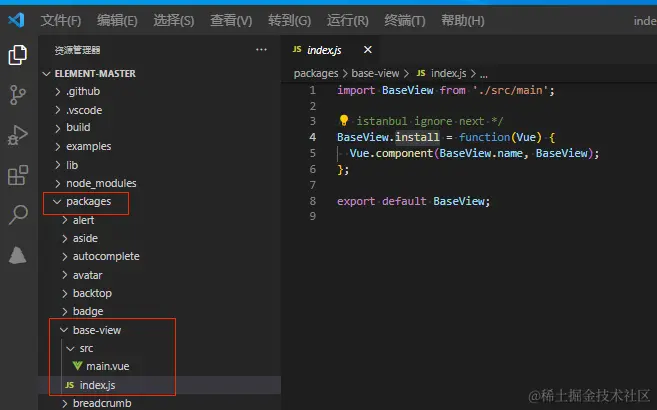Open main.vue file in explorer

[x=108, y=366]
